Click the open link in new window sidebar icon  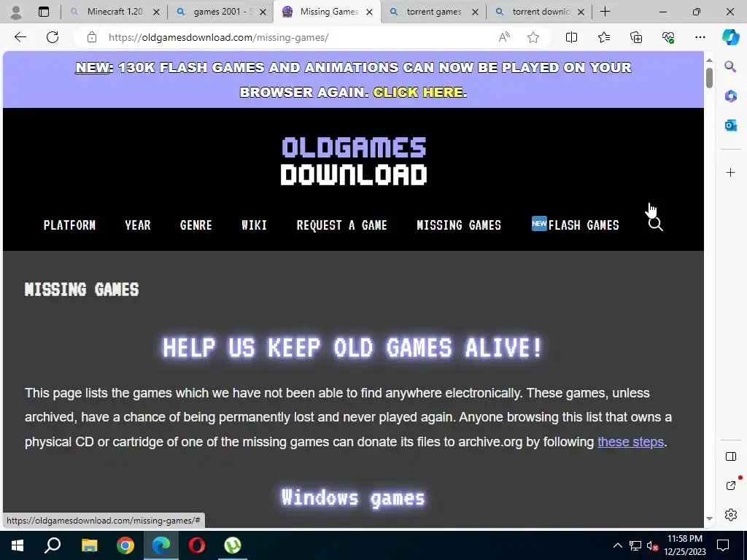[x=731, y=486]
